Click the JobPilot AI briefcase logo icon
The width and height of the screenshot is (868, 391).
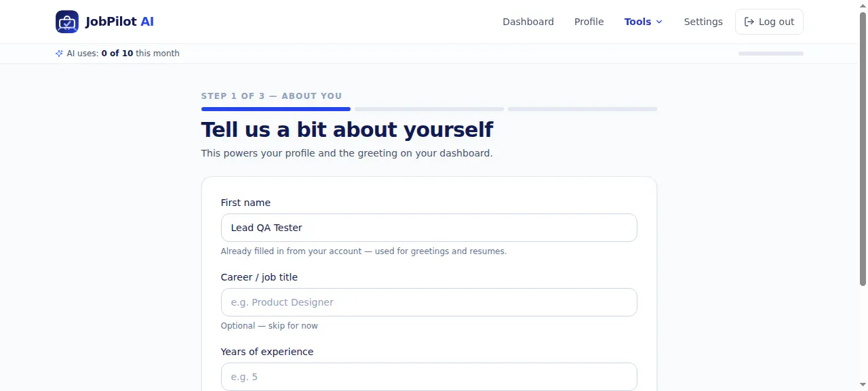coord(67,22)
